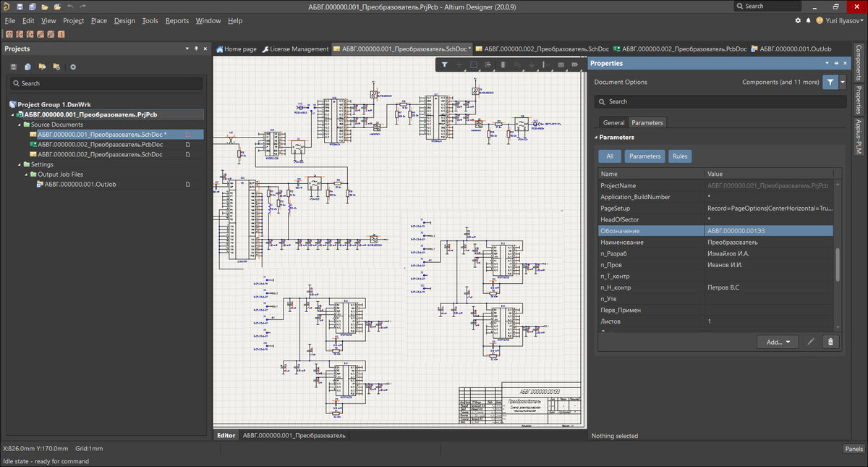Click the place power port tool in active bar
This screenshot has height=467, width=868.
pyautogui.click(x=532, y=64)
